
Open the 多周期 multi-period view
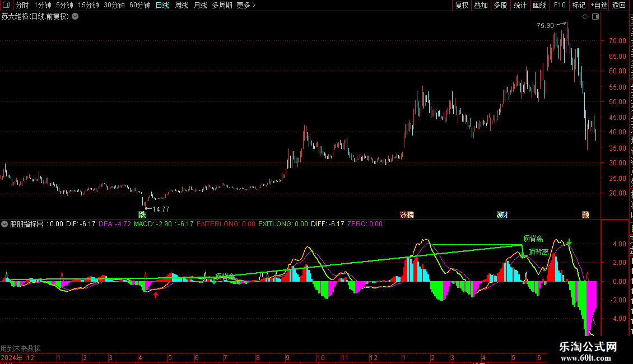(222, 5)
